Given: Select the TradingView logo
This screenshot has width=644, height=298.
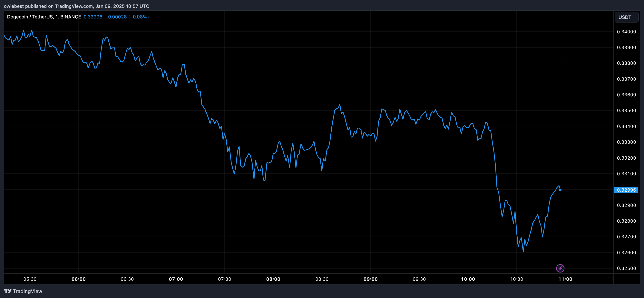Looking at the screenshot, I should (x=8, y=291).
